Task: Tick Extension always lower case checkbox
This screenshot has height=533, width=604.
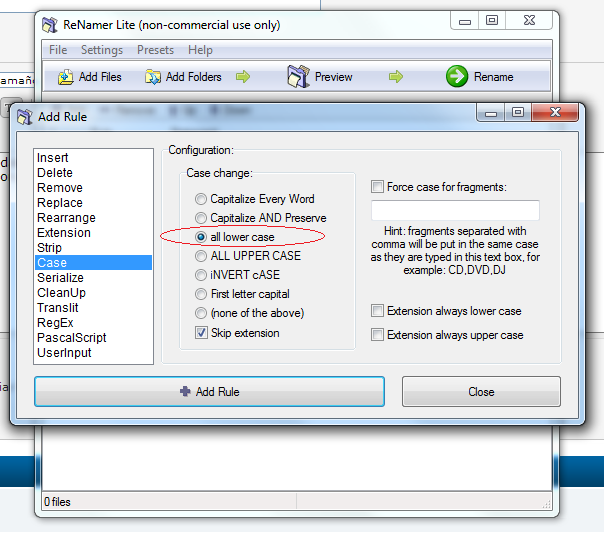Action: [377, 311]
